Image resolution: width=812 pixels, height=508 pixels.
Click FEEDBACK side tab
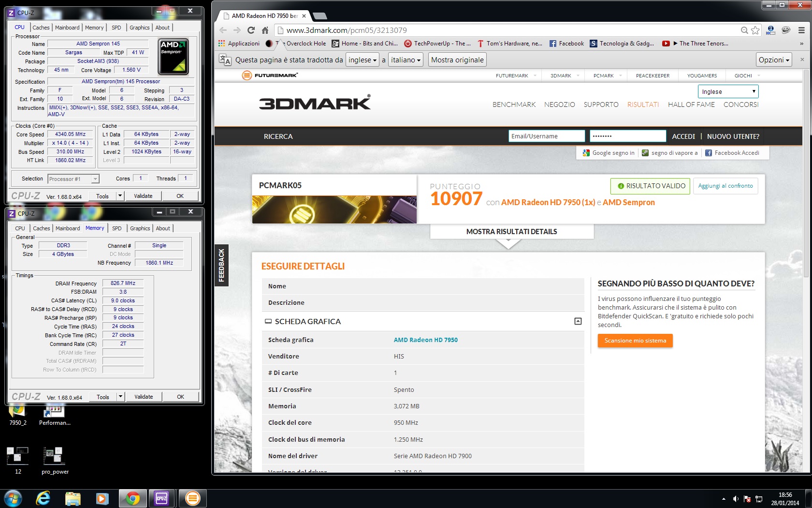point(221,265)
